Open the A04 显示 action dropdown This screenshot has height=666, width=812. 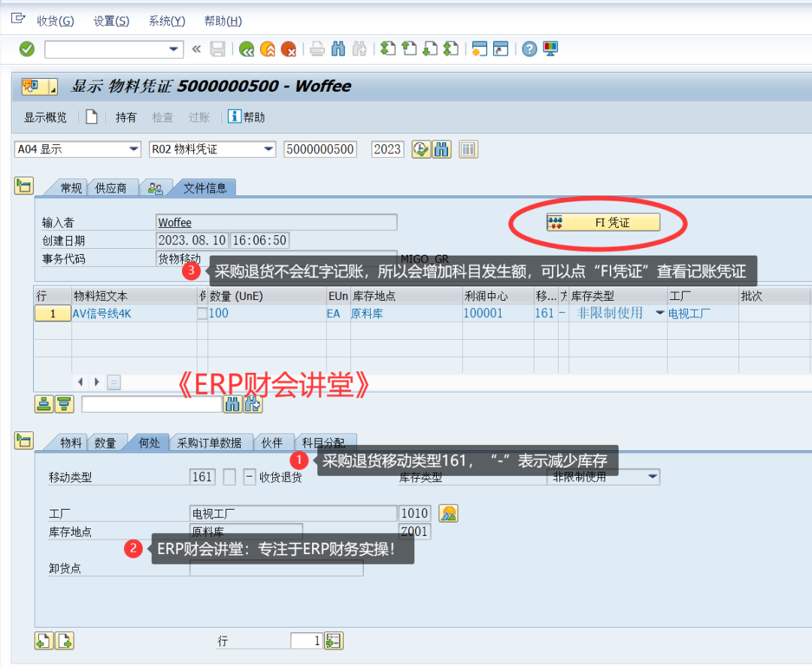[x=135, y=149]
